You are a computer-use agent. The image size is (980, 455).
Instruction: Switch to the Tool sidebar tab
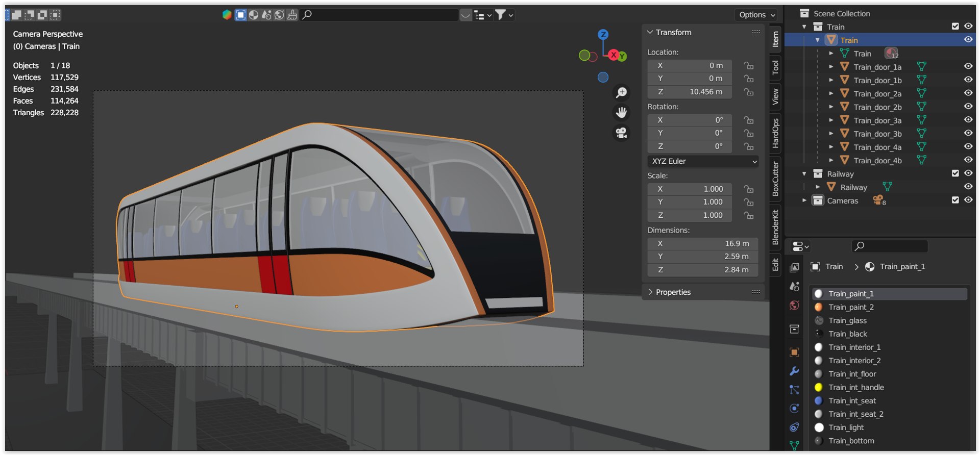coord(775,67)
